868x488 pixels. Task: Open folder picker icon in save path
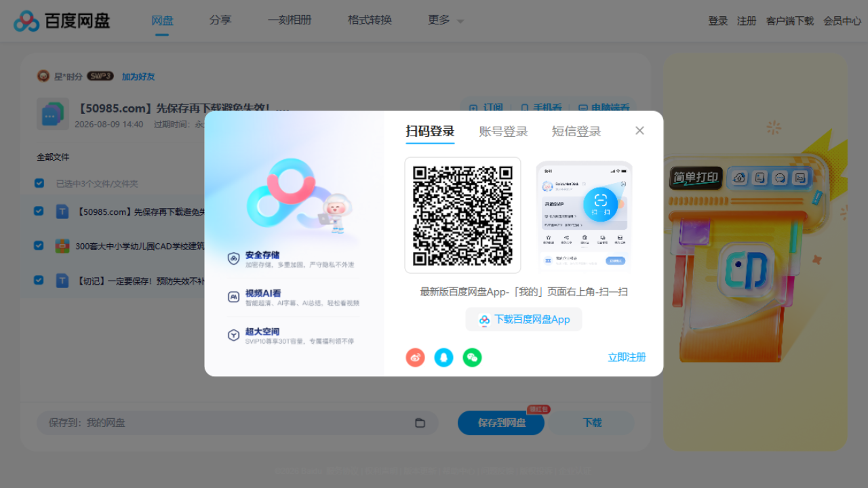click(x=420, y=423)
